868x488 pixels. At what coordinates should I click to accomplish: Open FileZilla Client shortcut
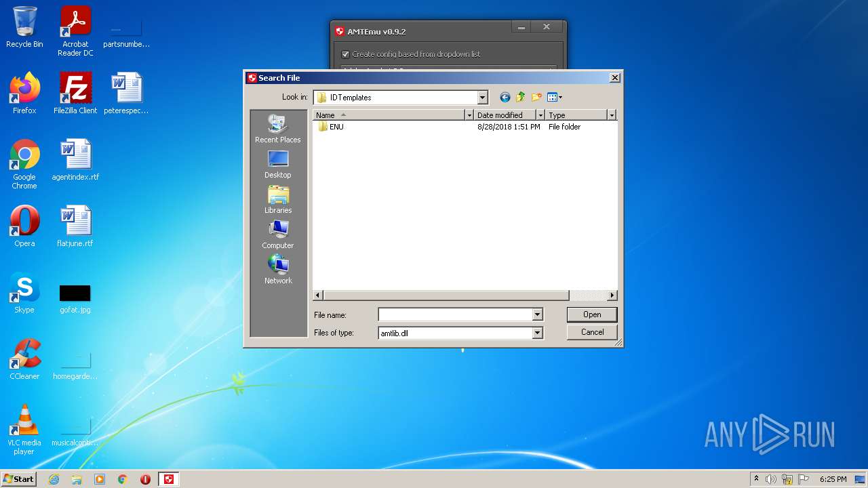[x=75, y=93]
